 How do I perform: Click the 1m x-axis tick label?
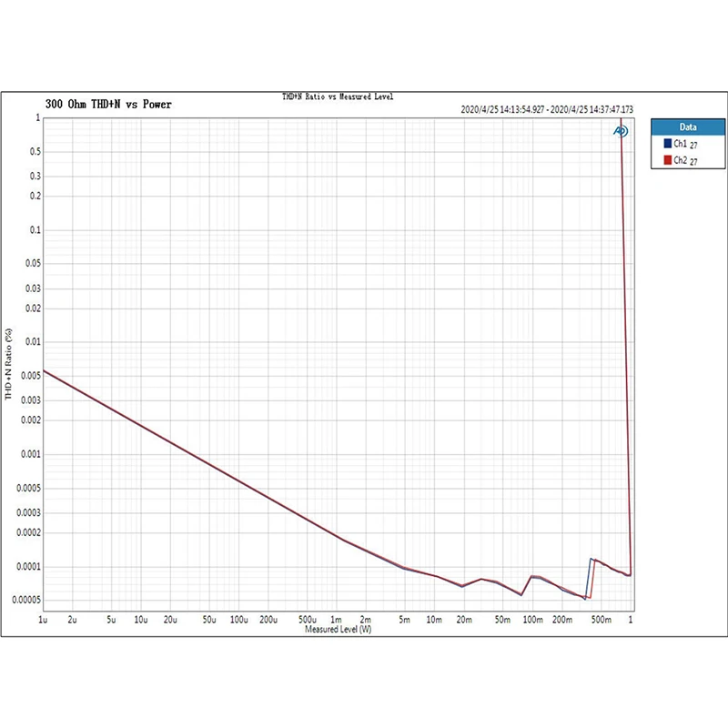[336, 620]
